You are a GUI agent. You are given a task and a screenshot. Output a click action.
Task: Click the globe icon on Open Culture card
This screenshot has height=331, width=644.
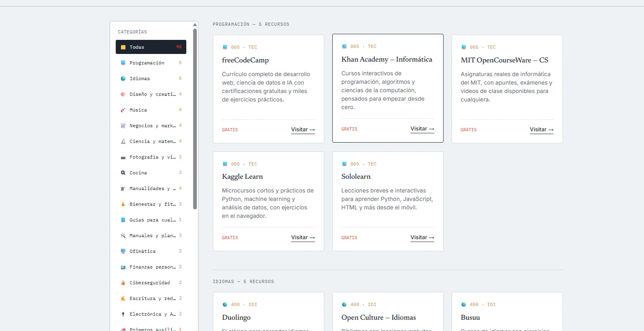(344, 304)
